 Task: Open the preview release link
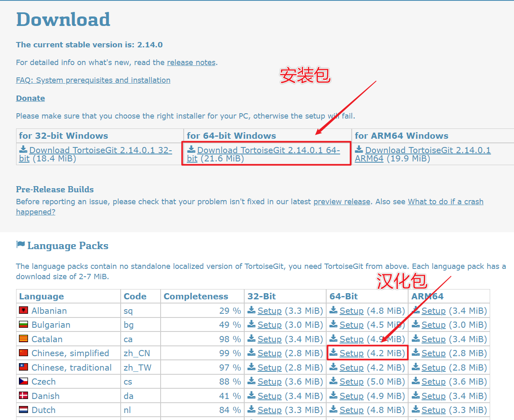click(x=342, y=202)
